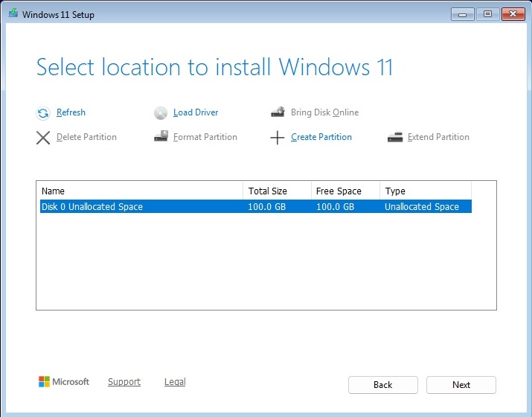Click the Create Partition plus icon
Screen dimensions: 532x417
tap(278, 138)
